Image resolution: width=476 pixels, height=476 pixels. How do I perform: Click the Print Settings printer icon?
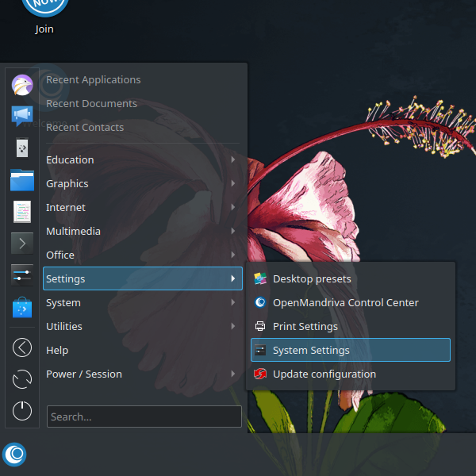click(260, 326)
